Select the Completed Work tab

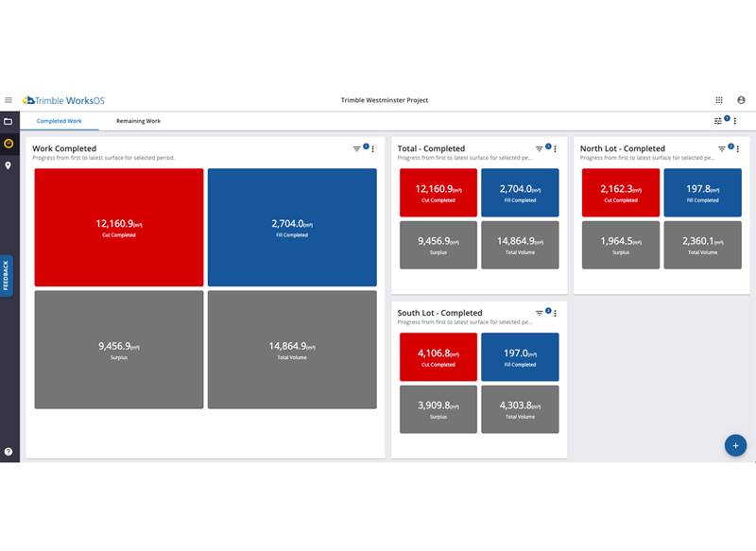pos(59,122)
